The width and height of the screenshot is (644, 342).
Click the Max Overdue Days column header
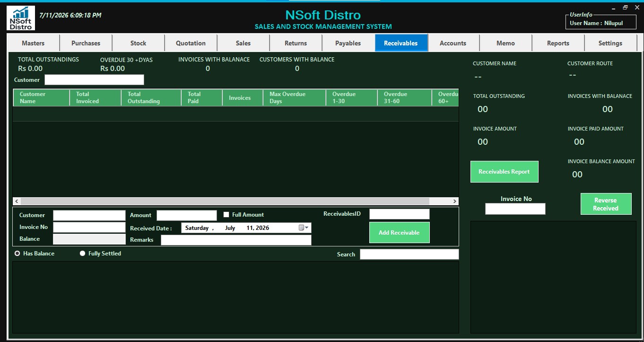294,97
